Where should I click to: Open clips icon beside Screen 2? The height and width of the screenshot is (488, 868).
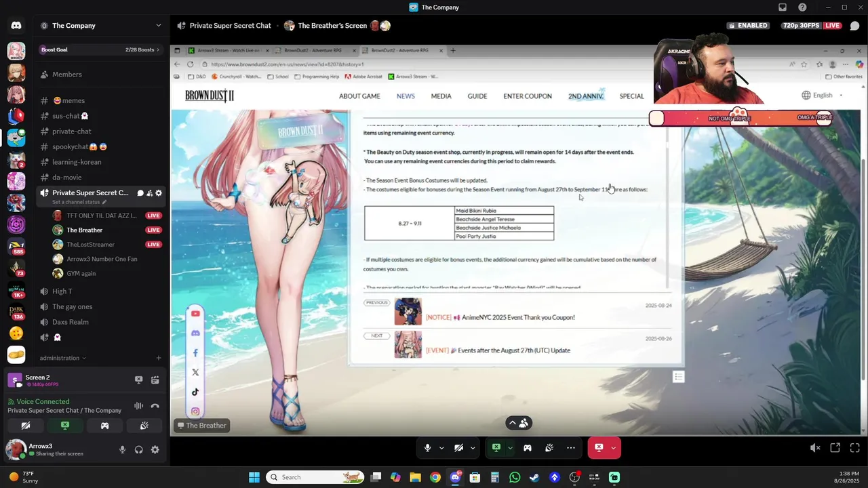pyautogui.click(x=155, y=380)
